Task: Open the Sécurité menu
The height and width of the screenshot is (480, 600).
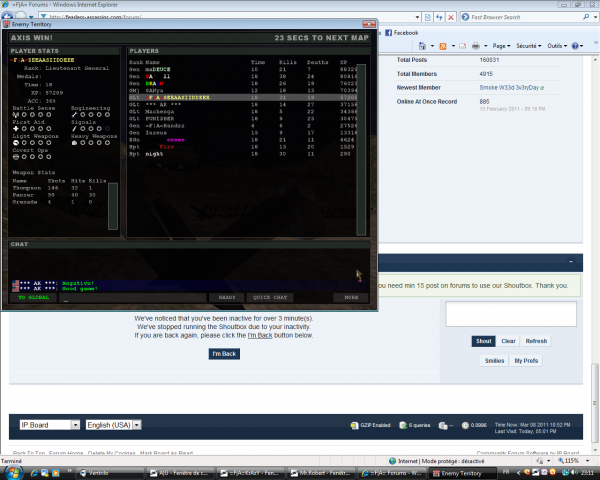Action: click(x=529, y=46)
